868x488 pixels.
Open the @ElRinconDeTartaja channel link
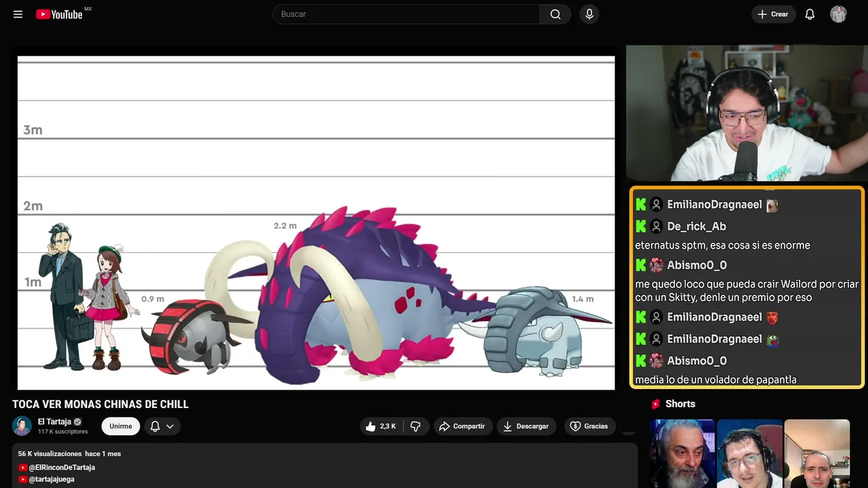(x=62, y=468)
